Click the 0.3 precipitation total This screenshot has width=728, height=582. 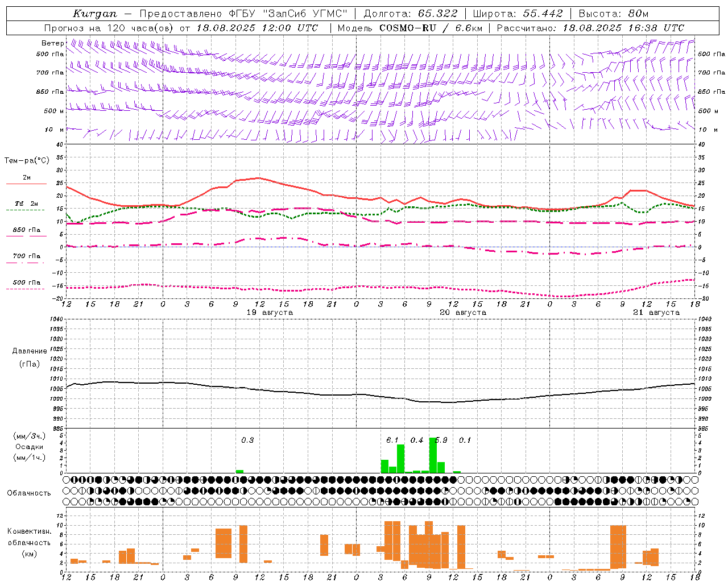click(247, 440)
